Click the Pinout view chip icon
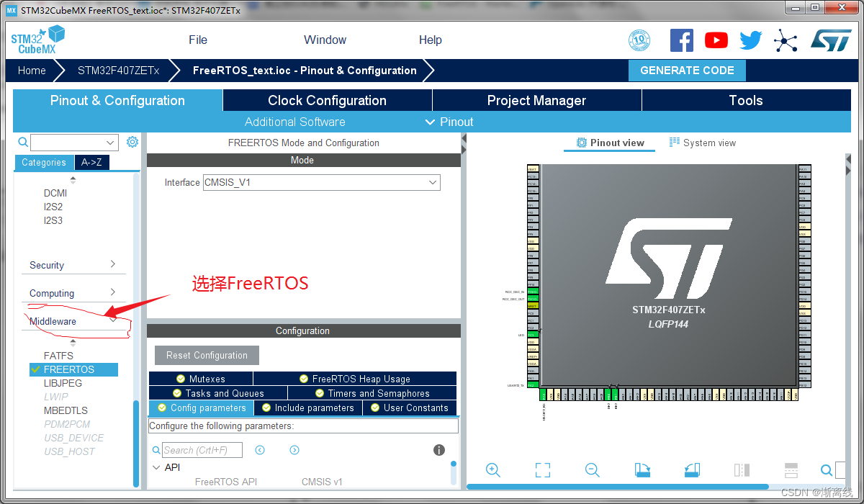Screen dimensions: 864x504 coord(582,143)
